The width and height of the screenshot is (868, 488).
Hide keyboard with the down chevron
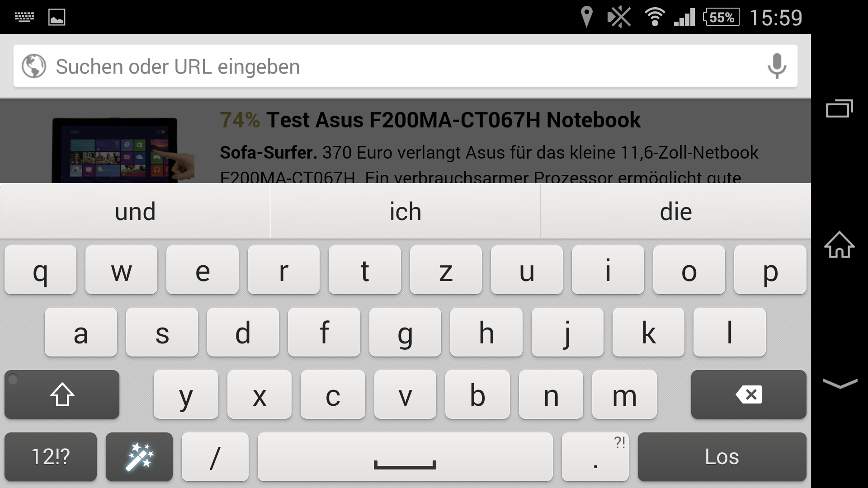[840, 383]
